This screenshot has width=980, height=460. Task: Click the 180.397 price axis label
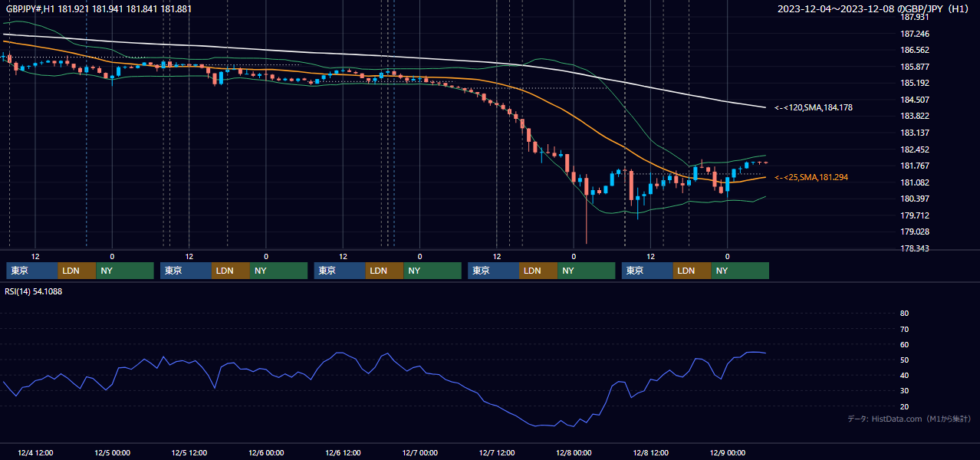(x=915, y=199)
